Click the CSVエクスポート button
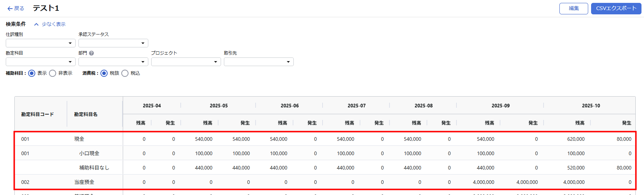Image resolution: width=644 pixels, height=195 pixels. [x=616, y=8]
